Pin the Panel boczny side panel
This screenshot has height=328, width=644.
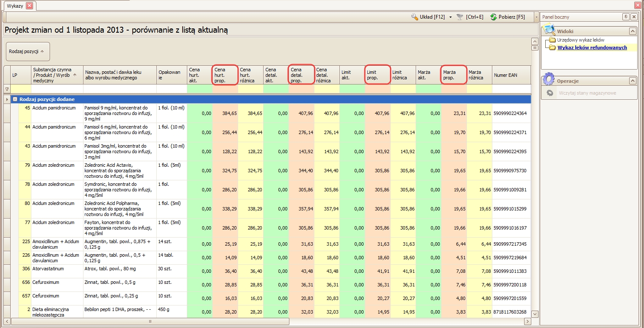click(626, 17)
